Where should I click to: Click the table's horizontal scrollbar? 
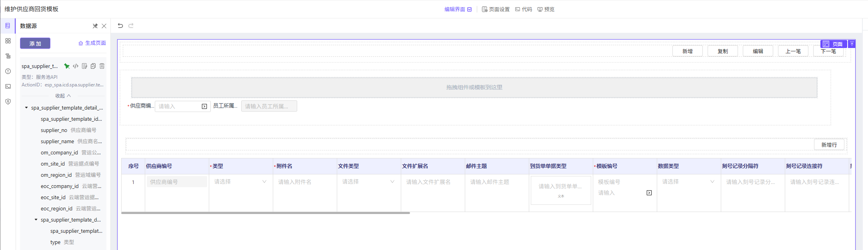pos(266,213)
